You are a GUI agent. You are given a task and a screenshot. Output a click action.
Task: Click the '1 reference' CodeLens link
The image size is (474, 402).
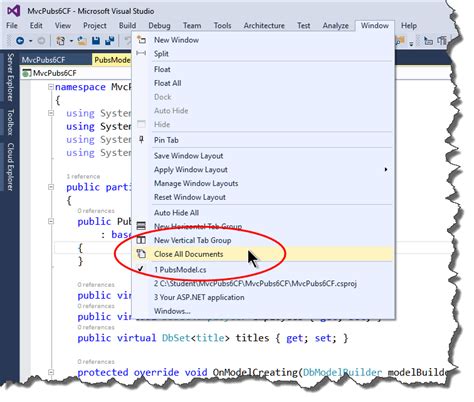(x=83, y=176)
